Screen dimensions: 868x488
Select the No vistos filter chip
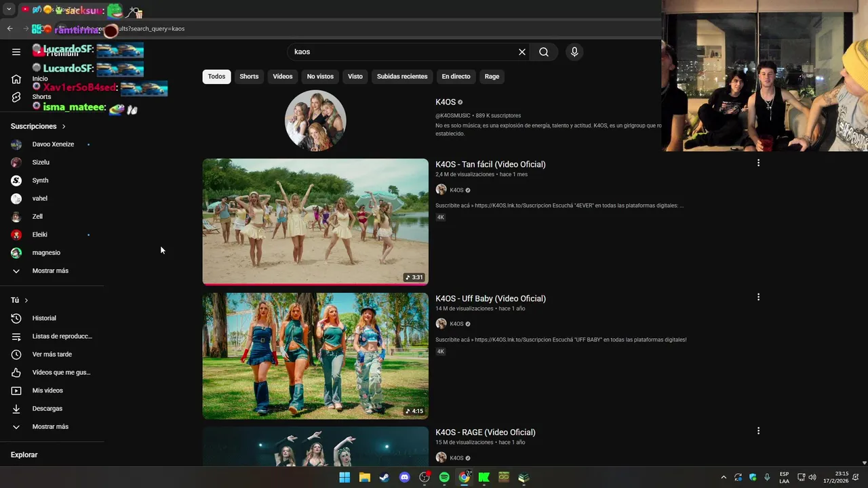pyautogui.click(x=320, y=77)
